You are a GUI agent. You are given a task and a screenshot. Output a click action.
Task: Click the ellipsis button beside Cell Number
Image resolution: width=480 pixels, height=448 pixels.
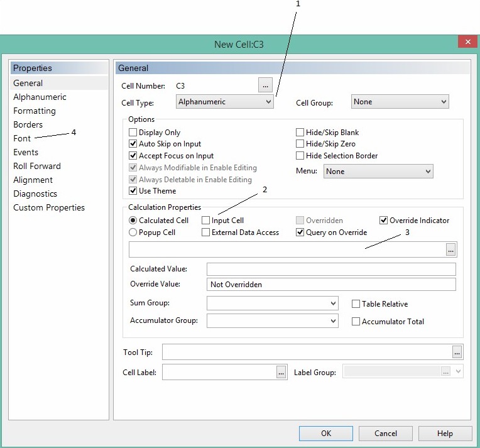tap(265, 85)
